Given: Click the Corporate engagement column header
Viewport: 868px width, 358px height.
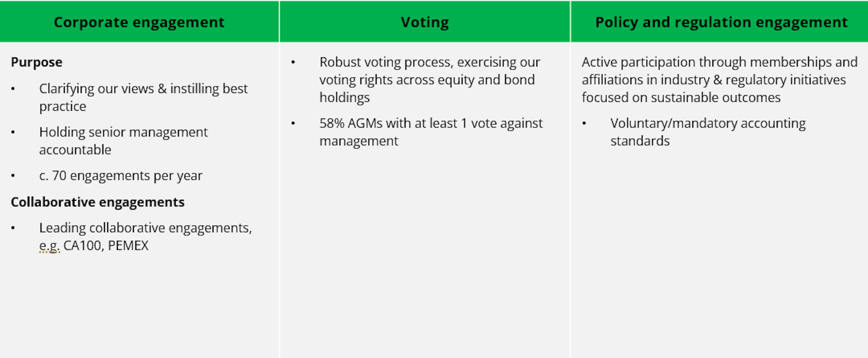Looking at the screenshot, I should [139, 22].
